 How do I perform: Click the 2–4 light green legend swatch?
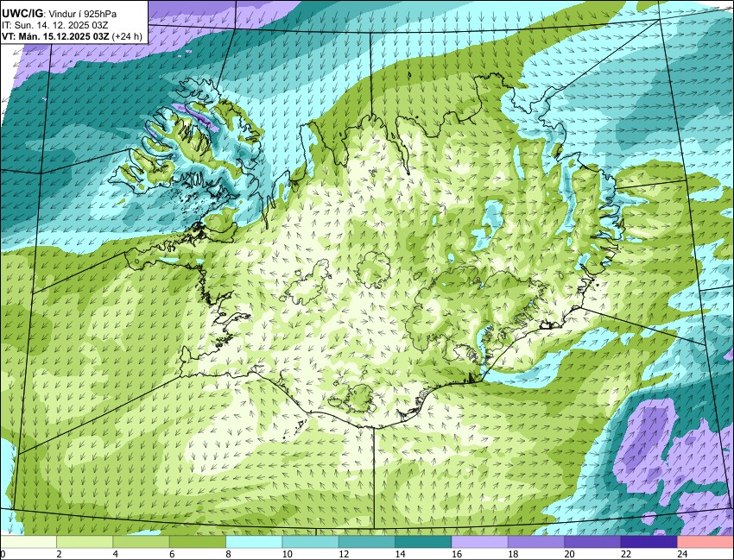pos(85,542)
